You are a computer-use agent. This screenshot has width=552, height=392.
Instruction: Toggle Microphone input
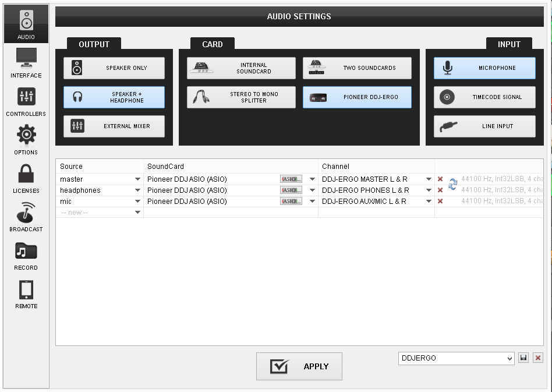pos(484,68)
